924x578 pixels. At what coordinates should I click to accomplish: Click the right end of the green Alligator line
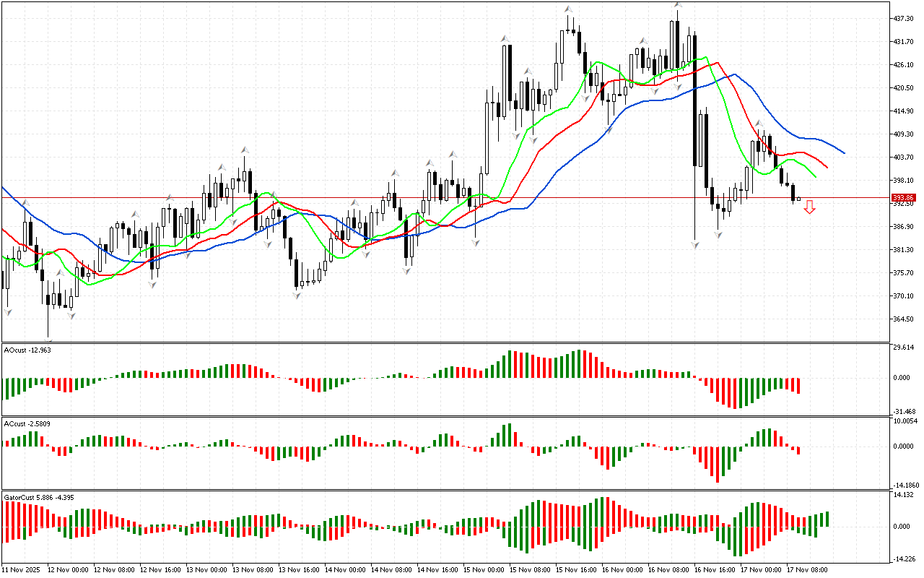click(x=815, y=176)
